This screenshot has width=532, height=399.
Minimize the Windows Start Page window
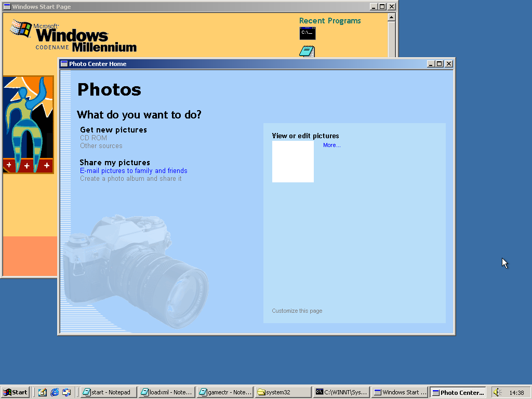[374, 6]
